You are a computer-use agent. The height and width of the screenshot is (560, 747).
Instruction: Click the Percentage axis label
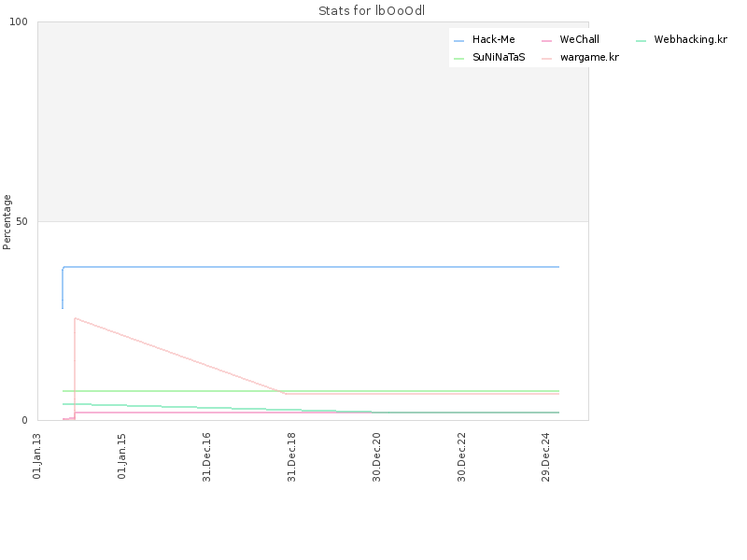point(7,222)
